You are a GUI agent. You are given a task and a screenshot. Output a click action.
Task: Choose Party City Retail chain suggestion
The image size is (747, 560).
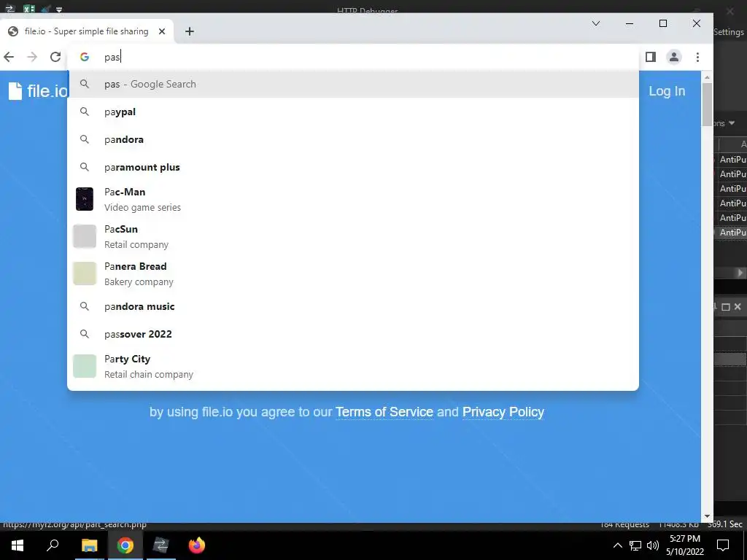(x=353, y=366)
